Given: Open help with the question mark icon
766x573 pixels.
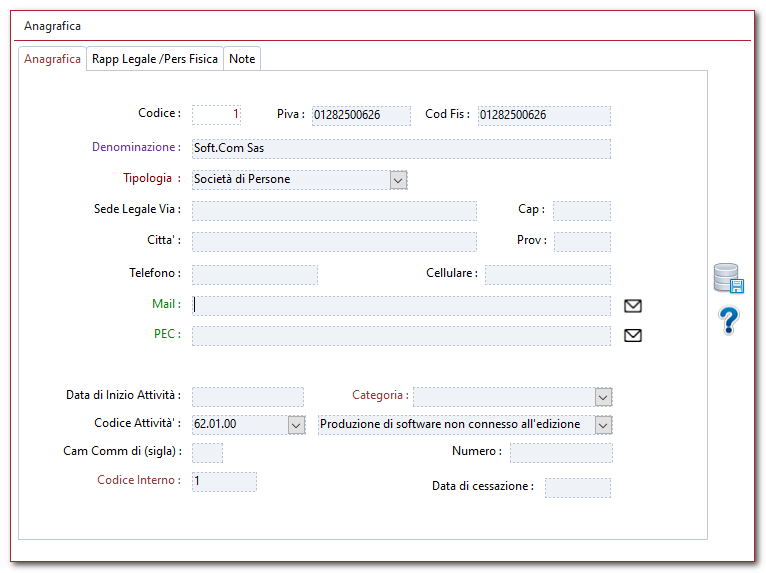Looking at the screenshot, I should click(729, 321).
